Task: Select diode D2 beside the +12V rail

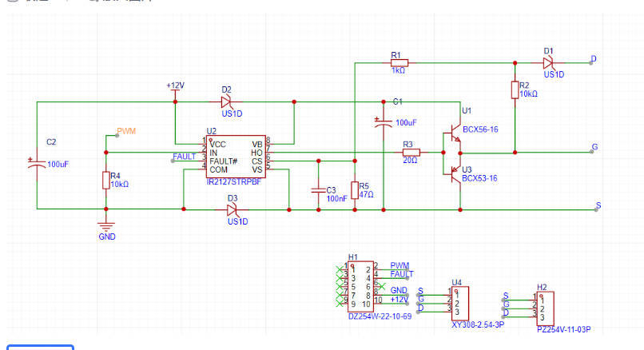Action: coord(228,101)
